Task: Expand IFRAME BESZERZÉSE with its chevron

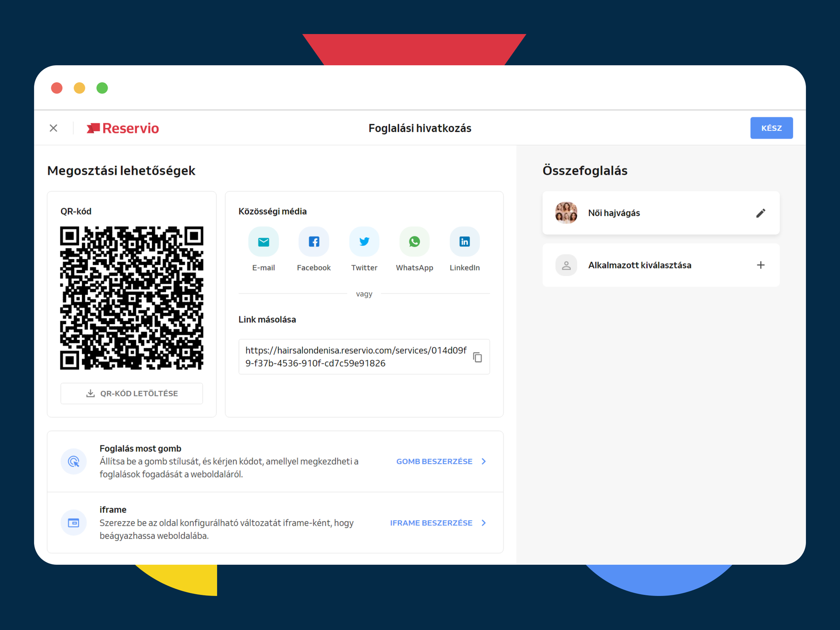Action: click(x=483, y=522)
